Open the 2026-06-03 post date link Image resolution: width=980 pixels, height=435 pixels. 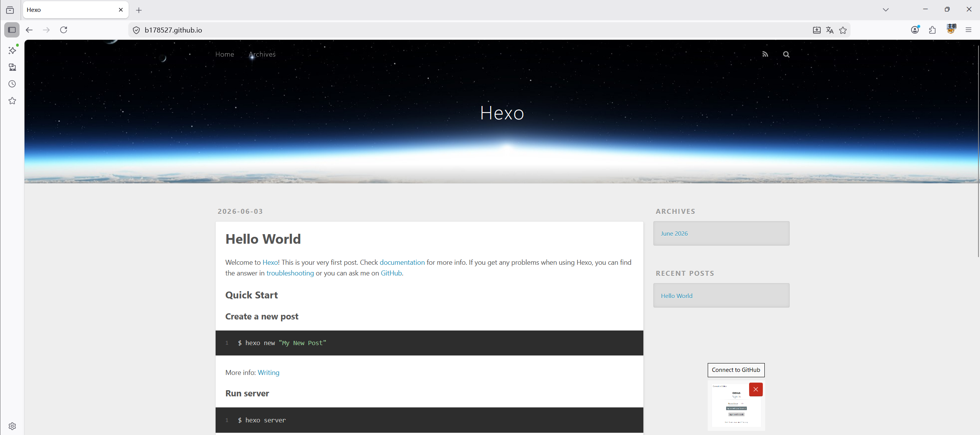click(x=240, y=211)
